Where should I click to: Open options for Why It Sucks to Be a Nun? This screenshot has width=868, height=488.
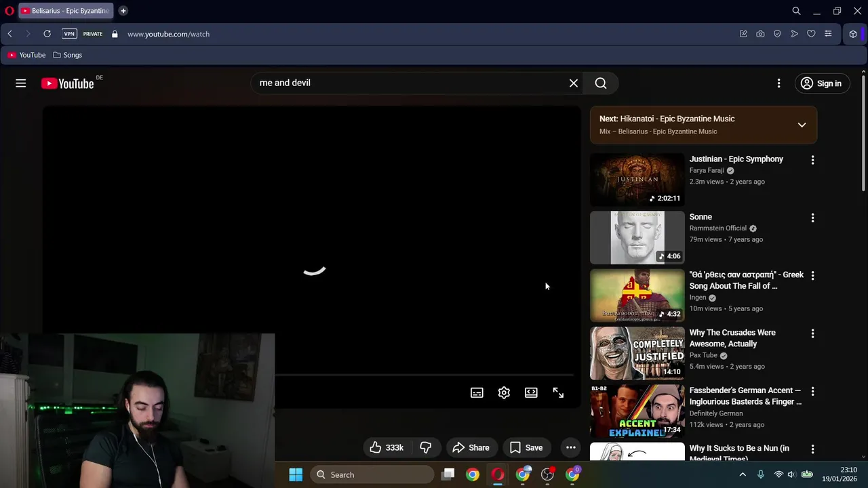pos(812,449)
